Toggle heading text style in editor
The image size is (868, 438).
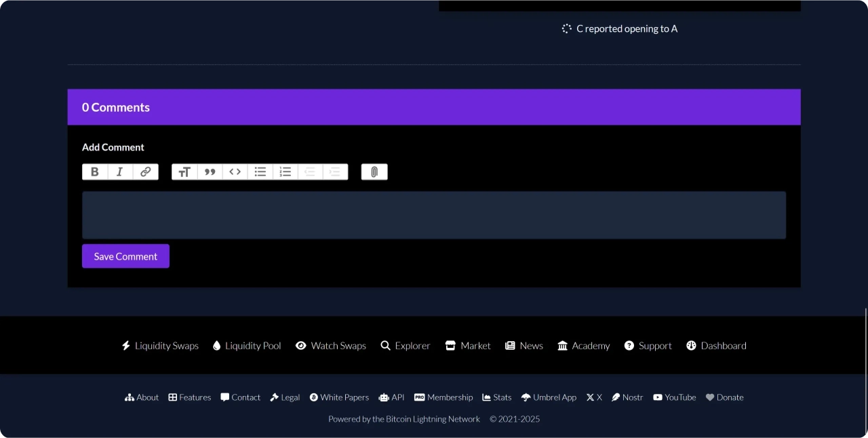pos(184,172)
